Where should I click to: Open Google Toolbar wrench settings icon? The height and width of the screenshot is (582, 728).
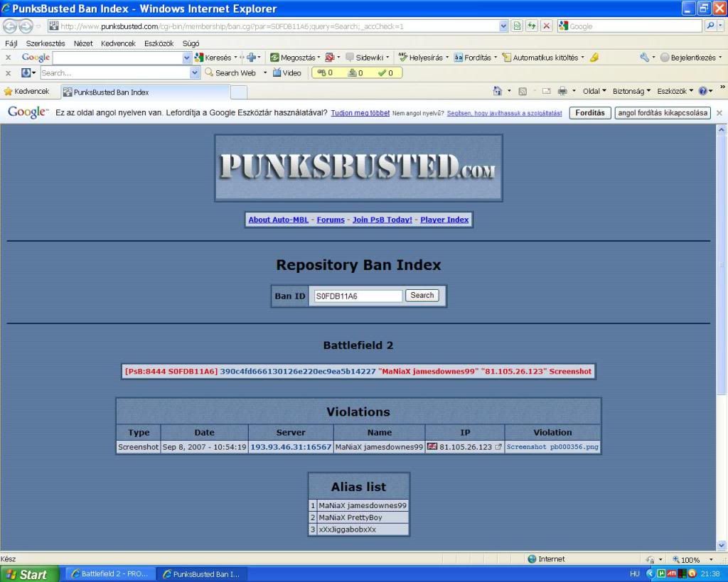(644, 58)
